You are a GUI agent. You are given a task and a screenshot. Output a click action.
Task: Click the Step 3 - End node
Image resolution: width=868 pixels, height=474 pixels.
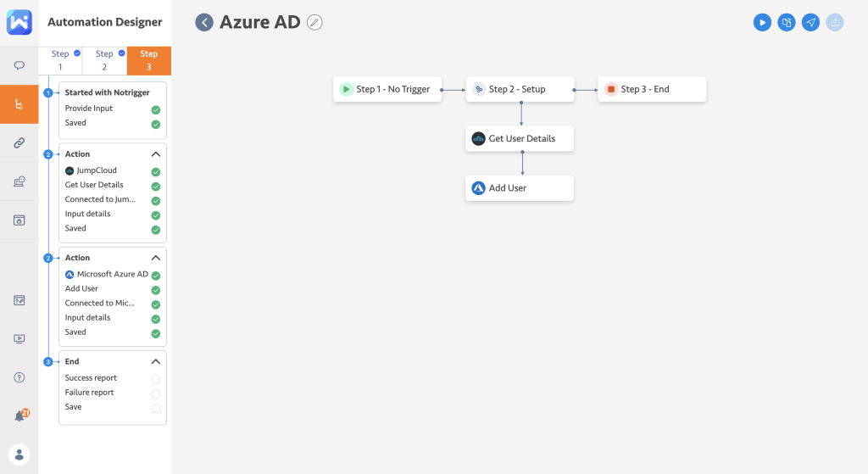652,89
